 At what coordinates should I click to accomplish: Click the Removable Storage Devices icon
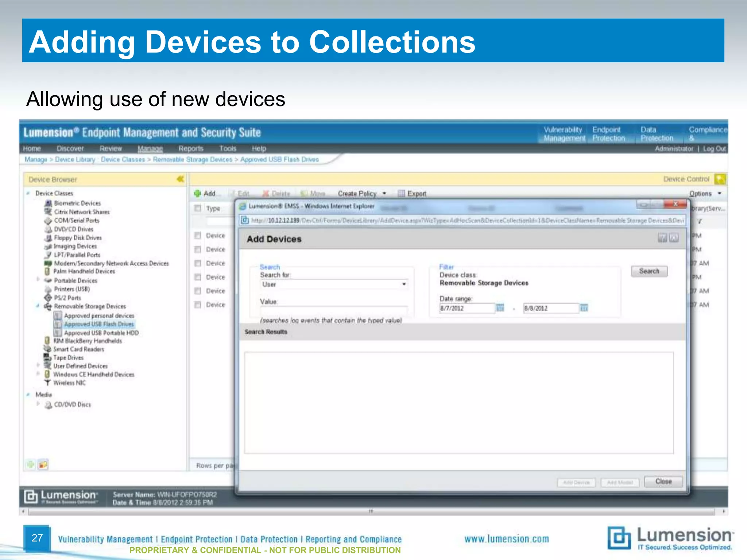[x=48, y=306]
